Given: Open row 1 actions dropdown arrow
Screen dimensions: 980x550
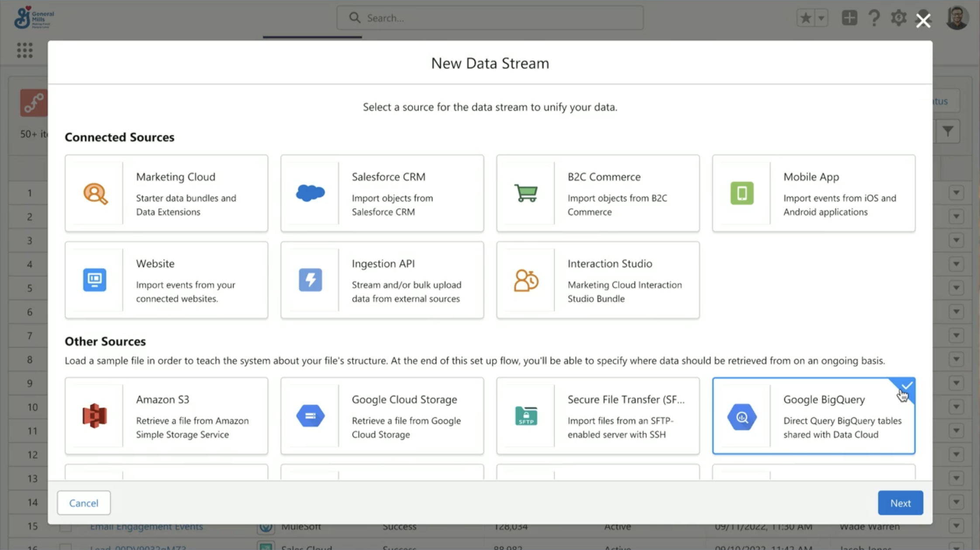Looking at the screenshot, I should point(956,192).
